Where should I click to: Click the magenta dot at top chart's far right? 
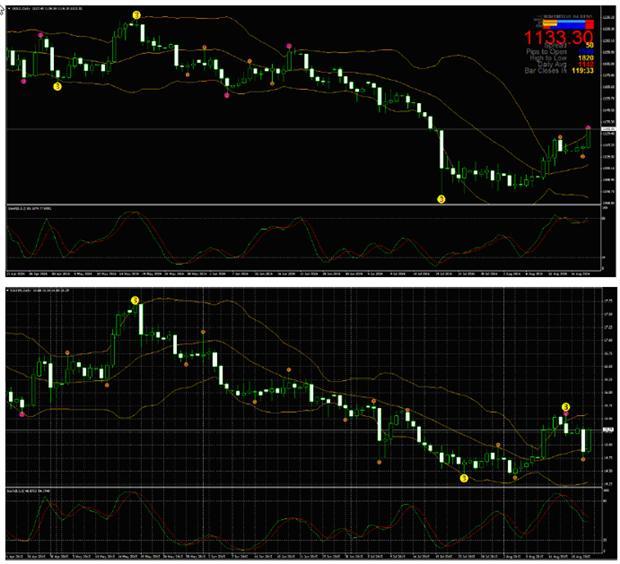click(x=588, y=128)
